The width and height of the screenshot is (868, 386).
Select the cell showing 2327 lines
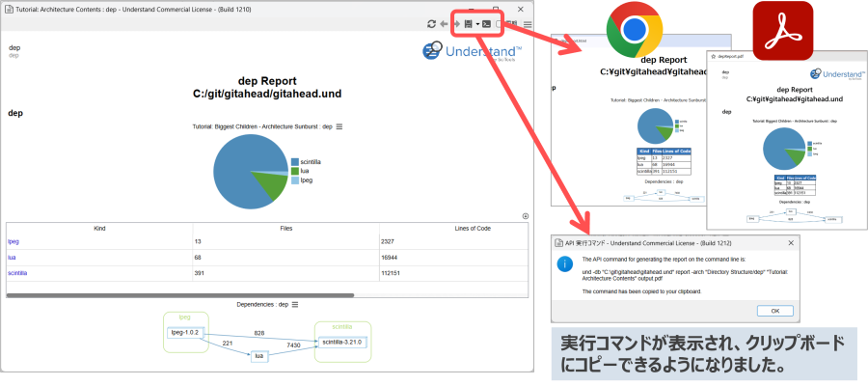(454, 241)
